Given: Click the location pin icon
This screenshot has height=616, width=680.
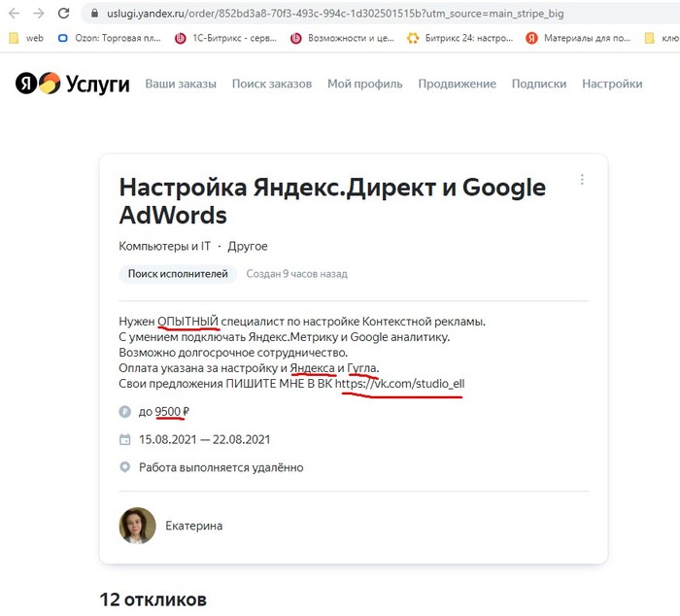Looking at the screenshot, I should pyautogui.click(x=125, y=467).
